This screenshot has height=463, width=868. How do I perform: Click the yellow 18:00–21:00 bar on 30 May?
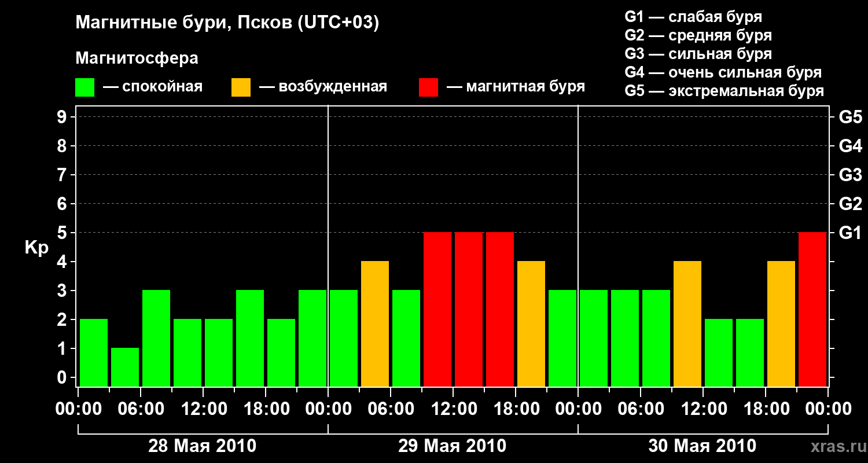[x=781, y=324]
